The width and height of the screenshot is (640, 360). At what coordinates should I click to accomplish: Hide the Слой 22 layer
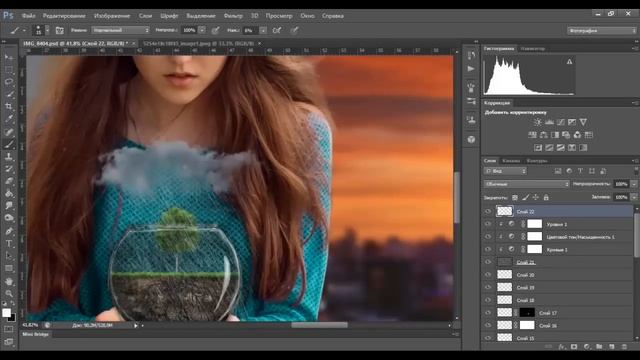point(488,211)
